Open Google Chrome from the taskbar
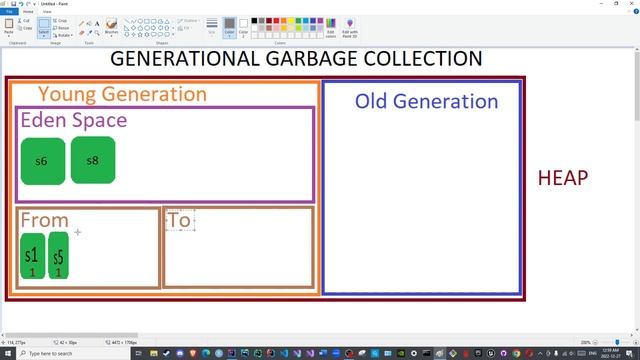Viewport: 640px width, 360px height. click(516, 353)
